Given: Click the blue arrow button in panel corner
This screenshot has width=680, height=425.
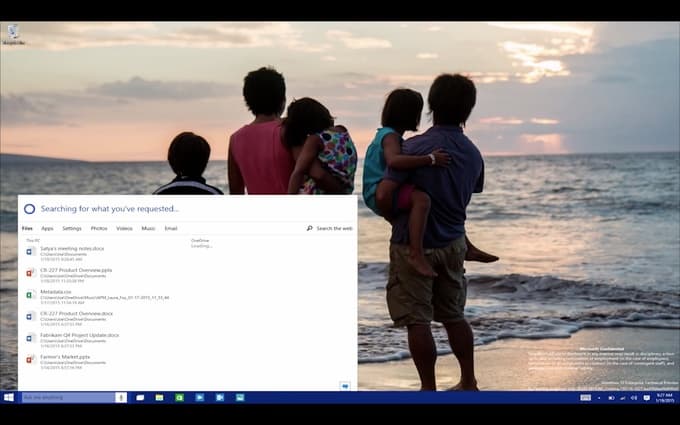Looking at the screenshot, I should point(345,386).
